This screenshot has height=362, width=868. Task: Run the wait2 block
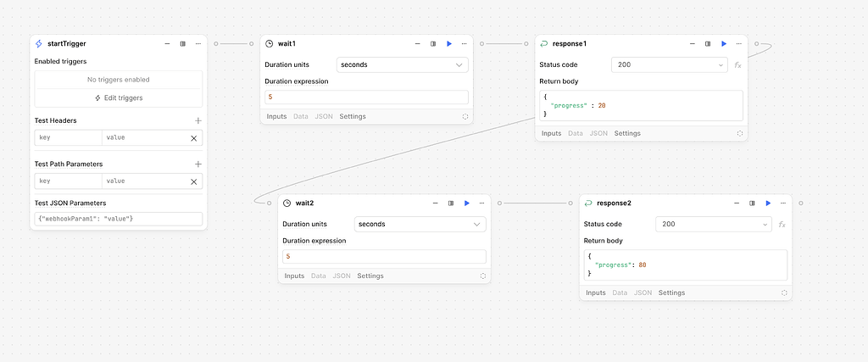coord(467,203)
